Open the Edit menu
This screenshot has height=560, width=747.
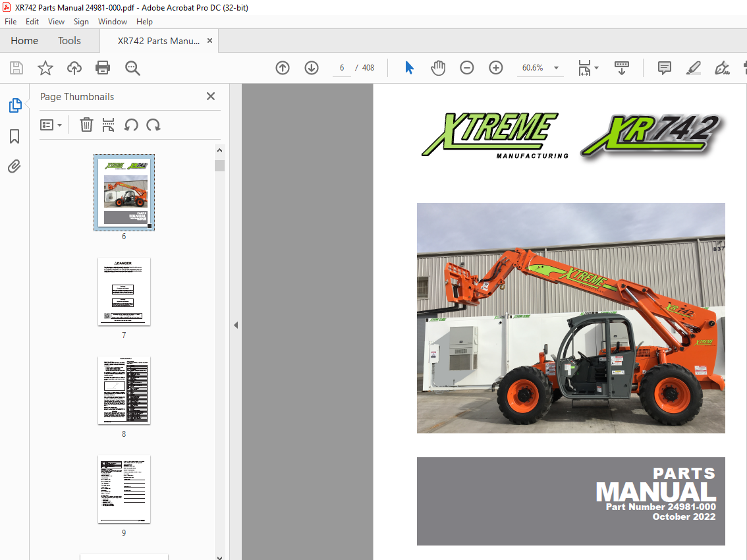(x=32, y=22)
